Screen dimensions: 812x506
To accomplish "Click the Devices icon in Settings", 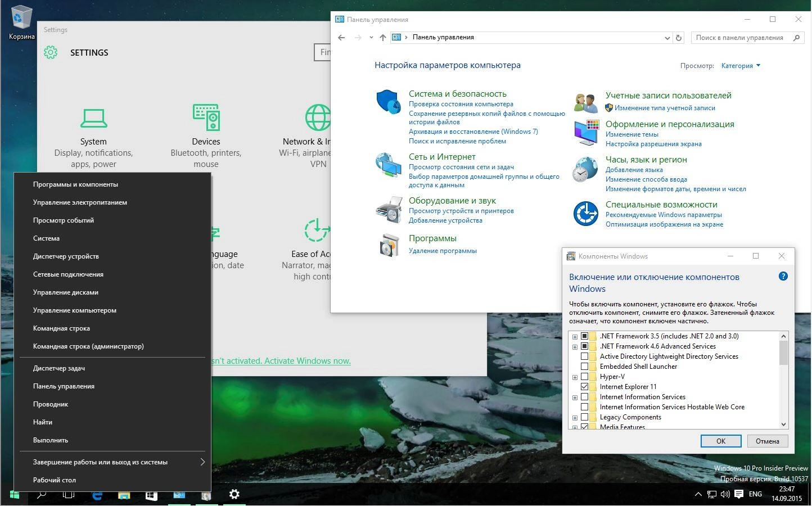I will point(206,117).
